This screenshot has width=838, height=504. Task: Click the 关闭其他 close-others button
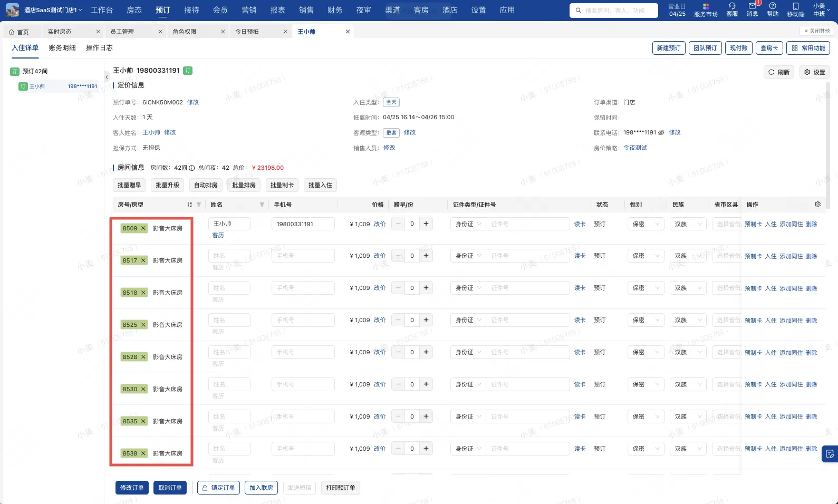(817, 31)
